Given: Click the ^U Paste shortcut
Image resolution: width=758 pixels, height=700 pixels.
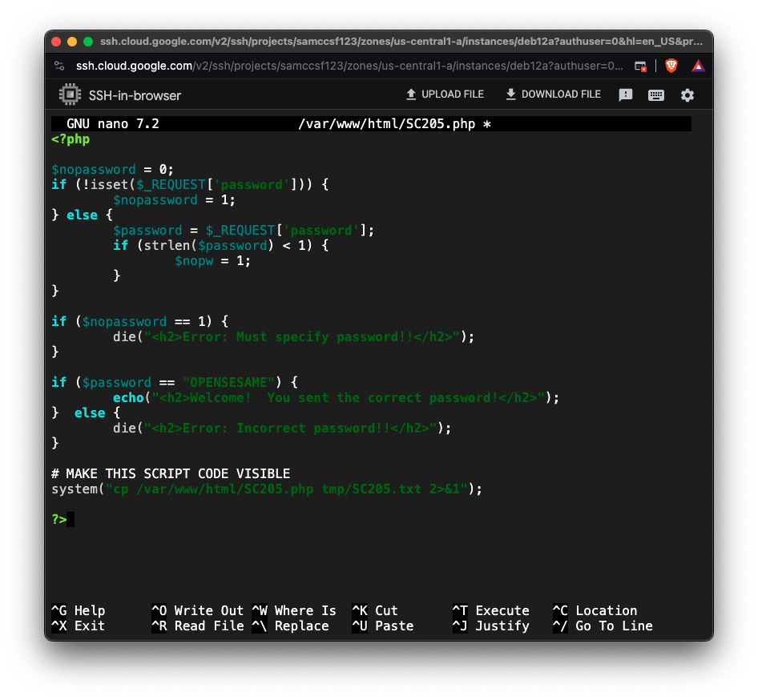Looking at the screenshot, I should (x=383, y=626).
